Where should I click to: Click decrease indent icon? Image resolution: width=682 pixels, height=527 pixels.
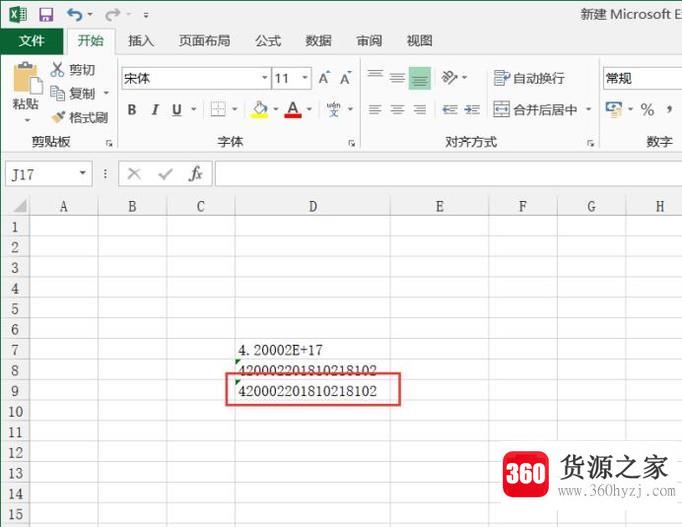click(450, 109)
